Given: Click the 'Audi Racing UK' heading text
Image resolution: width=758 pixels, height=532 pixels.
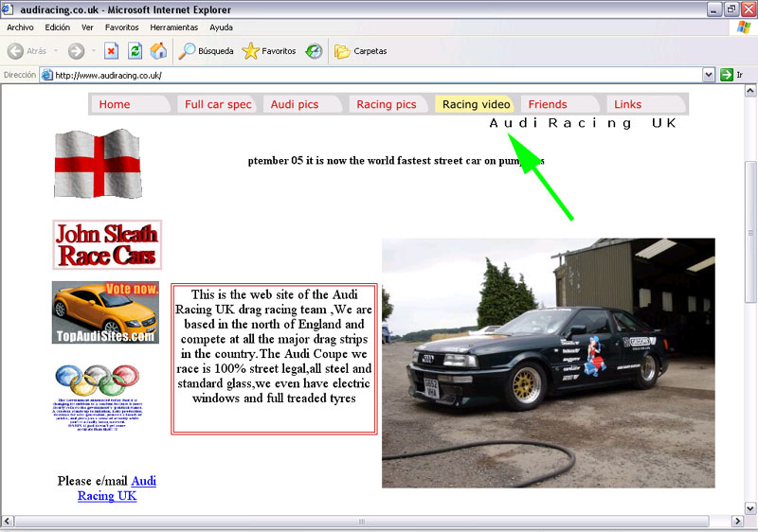Looking at the screenshot, I should click(x=583, y=123).
